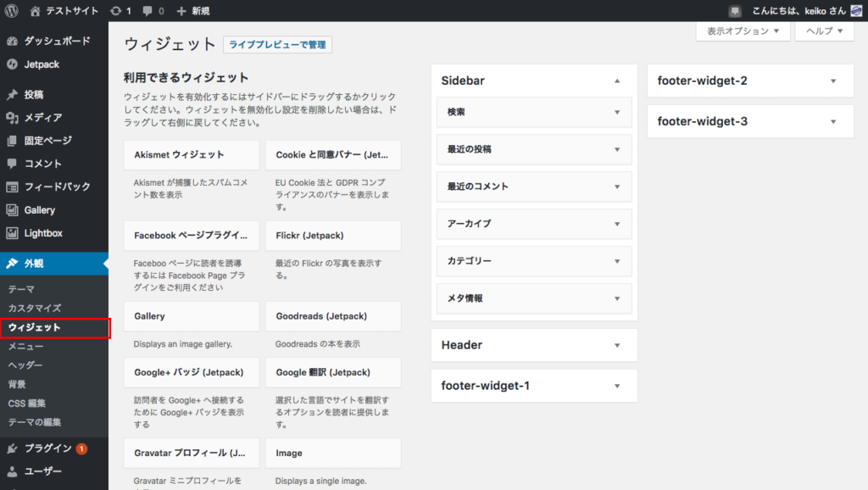Select the Cookie と同意バナー widget
Screen dimensions: 868x490
pos(333,155)
